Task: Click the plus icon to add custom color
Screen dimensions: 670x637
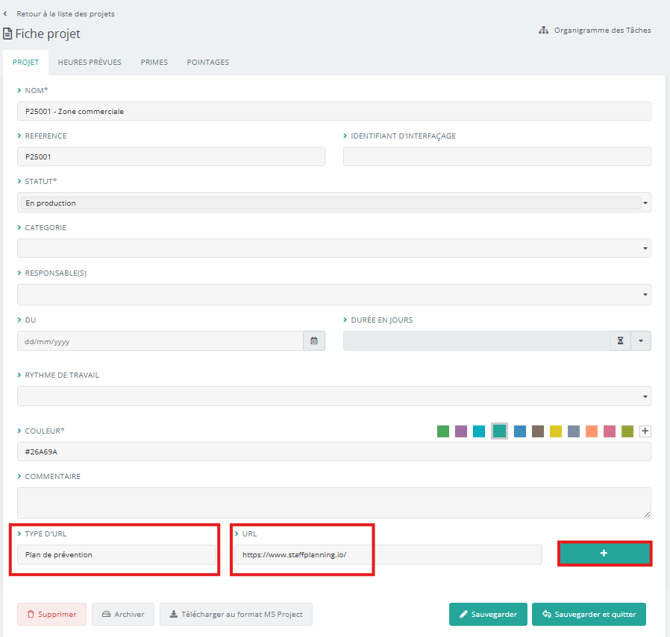Action: tap(645, 431)
